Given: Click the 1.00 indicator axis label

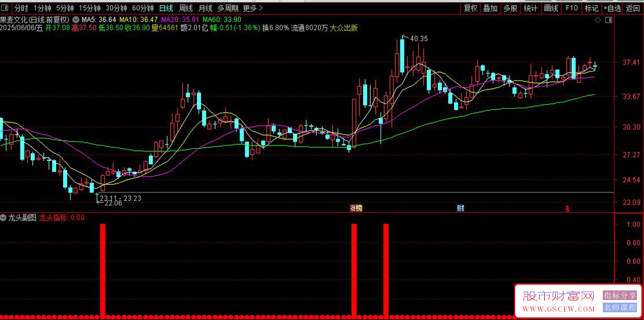Looking at the screenshot, I should [x=634, y=224].
